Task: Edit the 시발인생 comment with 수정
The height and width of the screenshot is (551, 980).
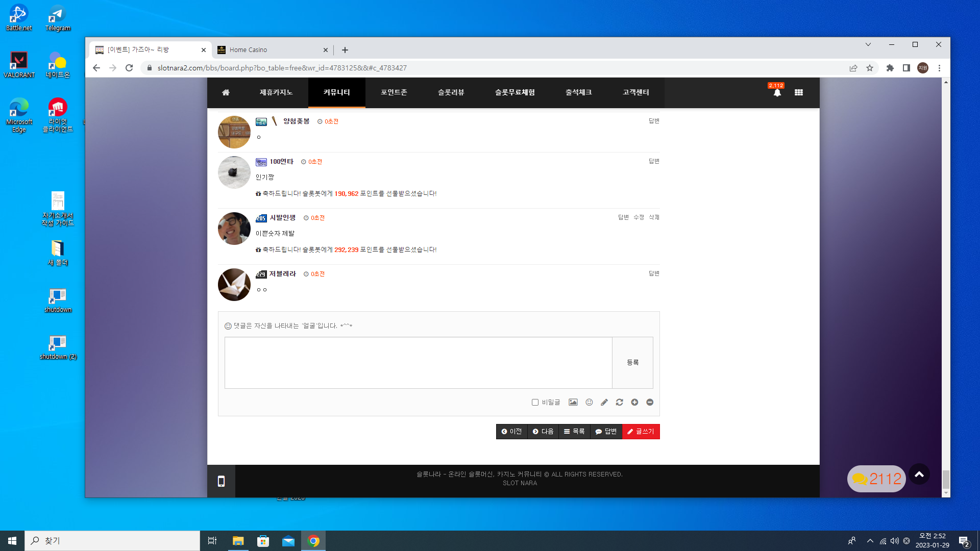Action: pos(639,217)
